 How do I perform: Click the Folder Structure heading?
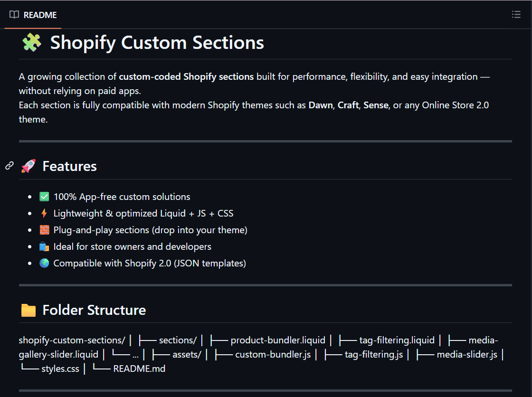point(94,310)
